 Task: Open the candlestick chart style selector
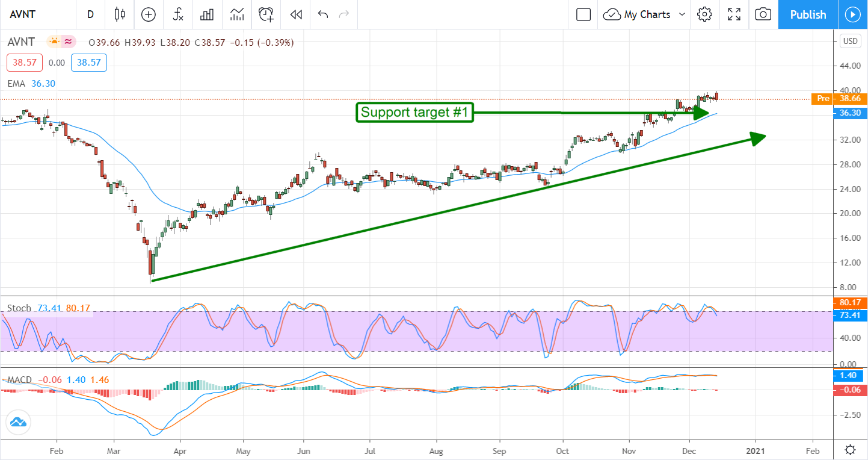click(x=119, y=14)
